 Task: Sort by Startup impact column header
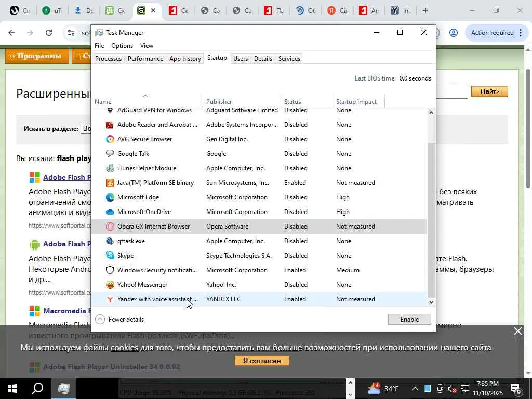coord(358,102)
